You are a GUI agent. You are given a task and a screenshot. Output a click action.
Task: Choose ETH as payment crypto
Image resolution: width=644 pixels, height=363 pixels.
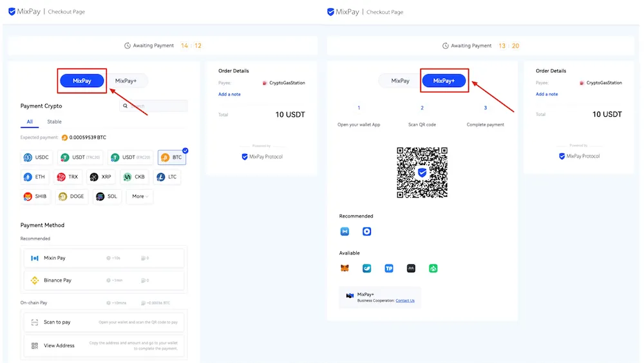35,177
